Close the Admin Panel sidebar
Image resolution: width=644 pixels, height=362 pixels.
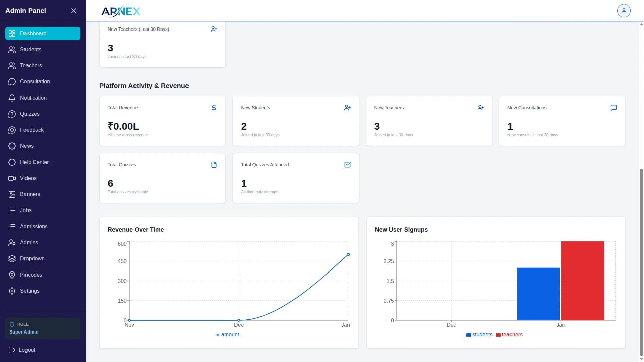click(74, 11)
